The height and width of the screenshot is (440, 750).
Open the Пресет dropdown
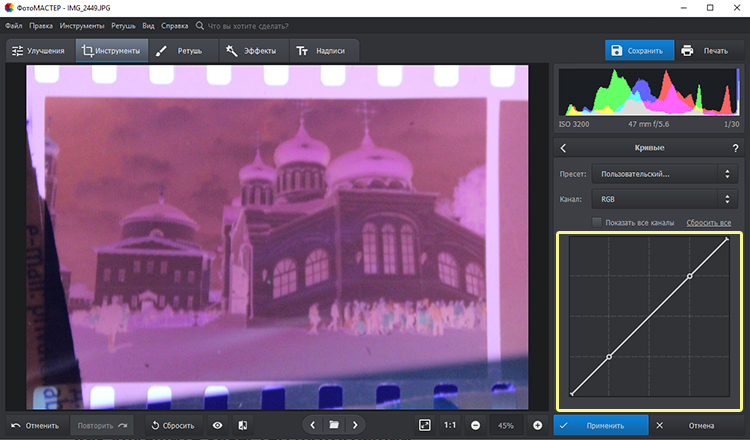click(664, 174)
